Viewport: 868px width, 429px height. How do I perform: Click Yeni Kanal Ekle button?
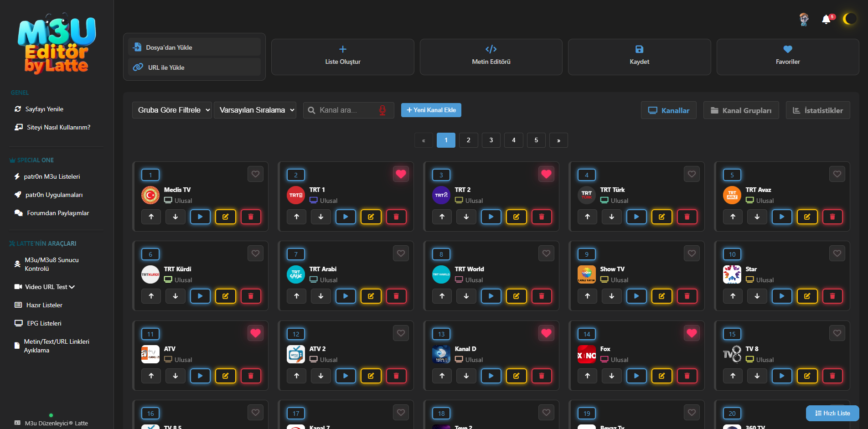pyautogui.click(x=431, y=110)
